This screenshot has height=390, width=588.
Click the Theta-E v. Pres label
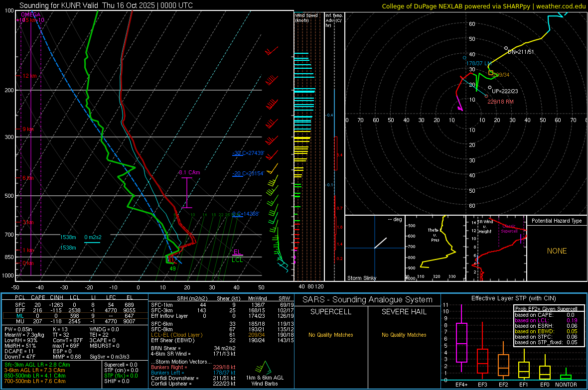pyautogui.click(x=435, y=235)
